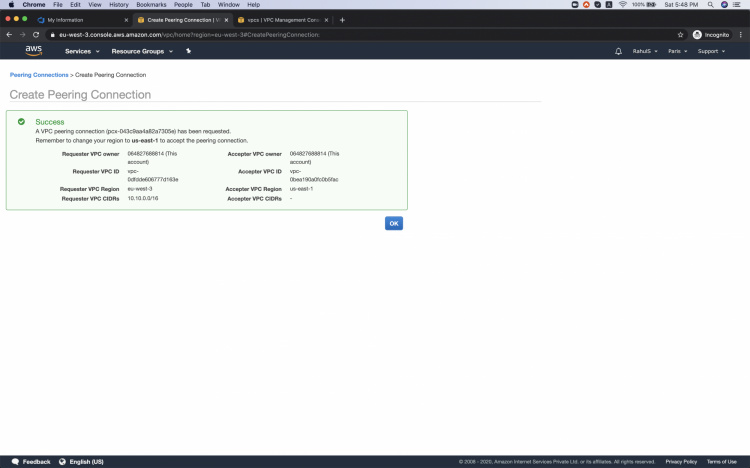Screen dimensions: 750x468
Task: Reload the page with the refresh icon
Action: 36,34
